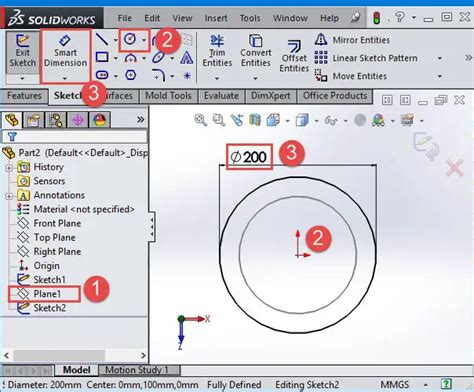The image size is (474, 392).
Task: Open the File menu
Action: coord(125,18)
